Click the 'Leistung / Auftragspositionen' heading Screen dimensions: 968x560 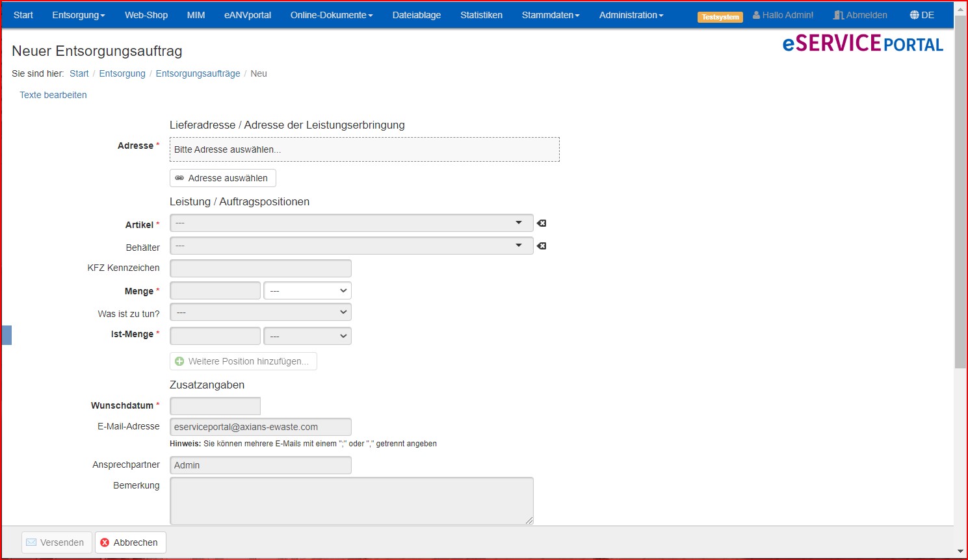[x=239, y=201]
